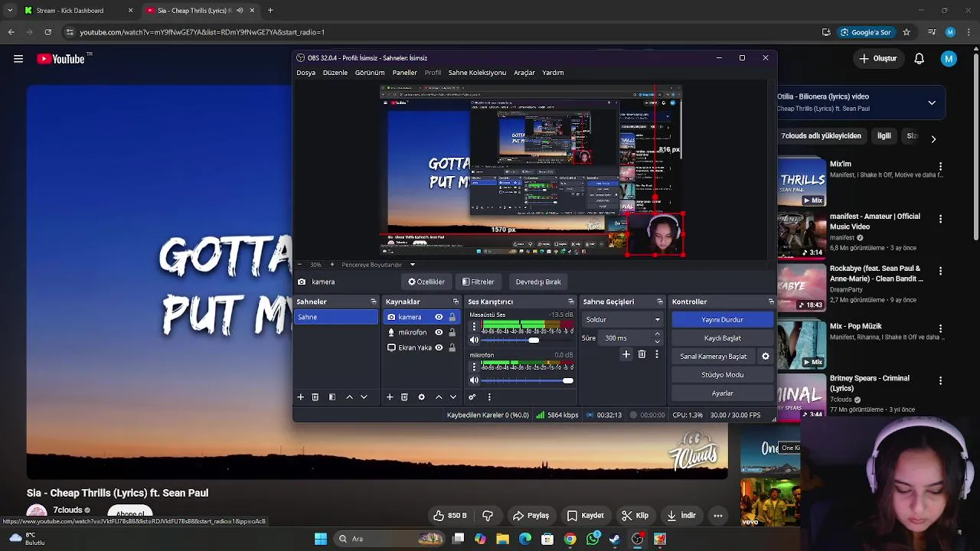This screenshot has height=551, width=980.
Task: Toggle lock on Ekran Yaka source
Action: click(452, 347)
